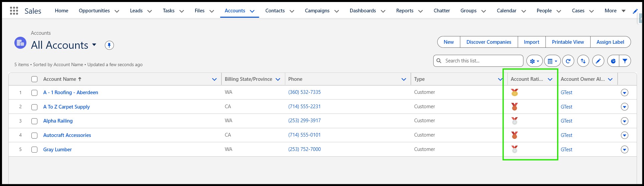Click the Discover Companies button

(x=489, y=42)
